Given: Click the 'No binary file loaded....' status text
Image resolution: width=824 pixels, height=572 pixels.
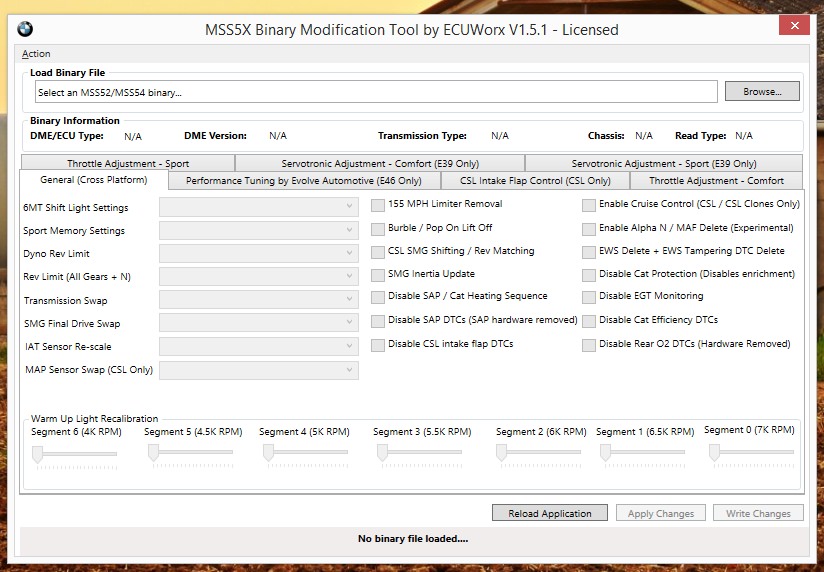Looking at the screenshot, I should [413, 539].
